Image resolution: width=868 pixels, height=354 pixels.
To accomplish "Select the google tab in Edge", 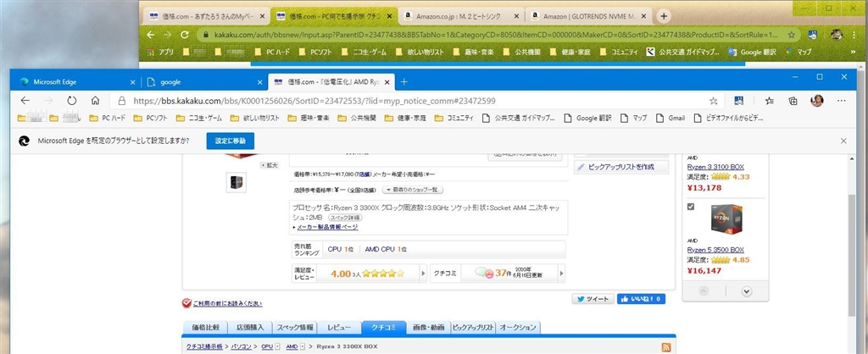I will (203, 82).
